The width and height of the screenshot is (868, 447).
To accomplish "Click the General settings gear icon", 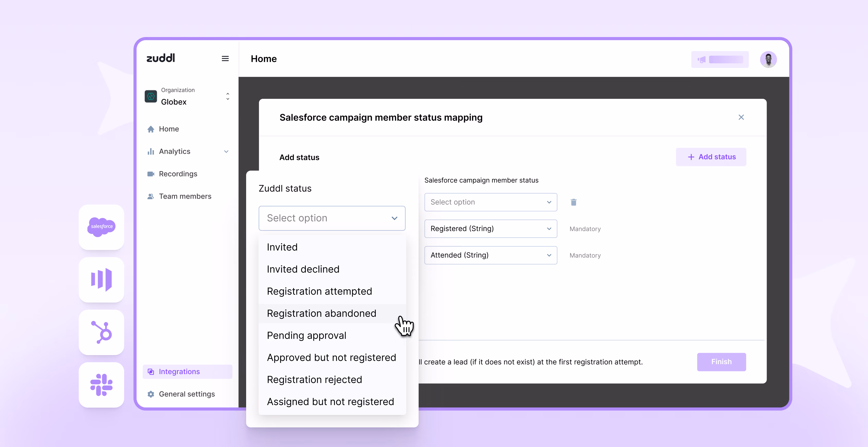I will pos(151,394).
